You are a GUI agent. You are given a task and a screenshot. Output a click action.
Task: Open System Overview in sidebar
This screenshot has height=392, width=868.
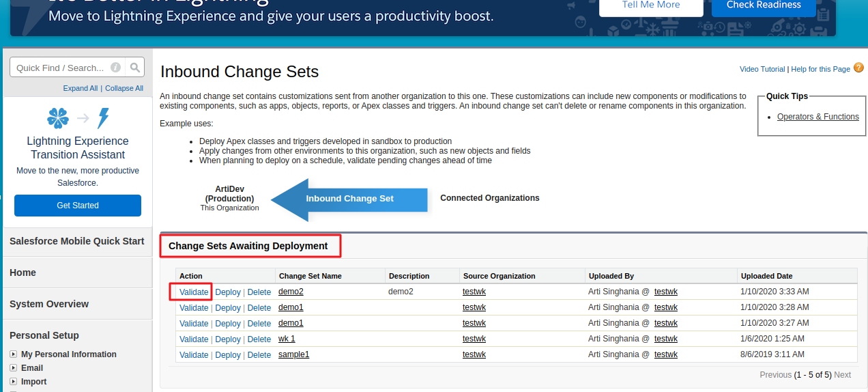coord(49,304)
